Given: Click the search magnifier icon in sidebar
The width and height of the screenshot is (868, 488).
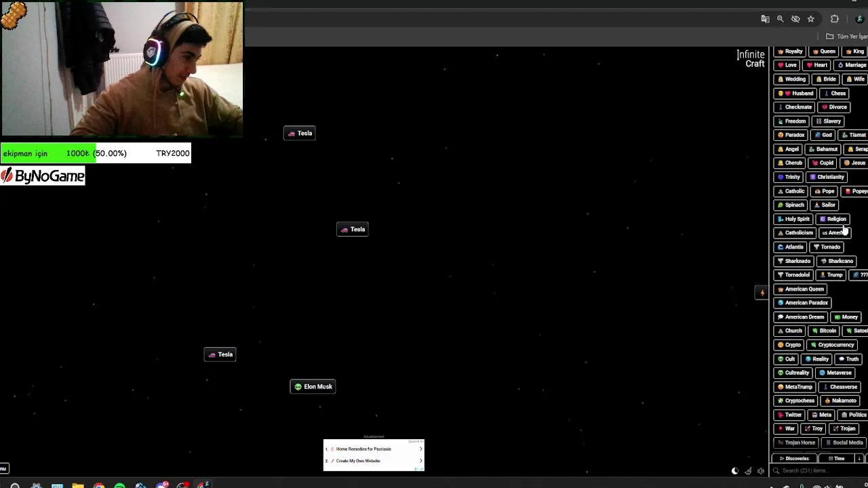Looking at the screenshot, I should point(776,470).
